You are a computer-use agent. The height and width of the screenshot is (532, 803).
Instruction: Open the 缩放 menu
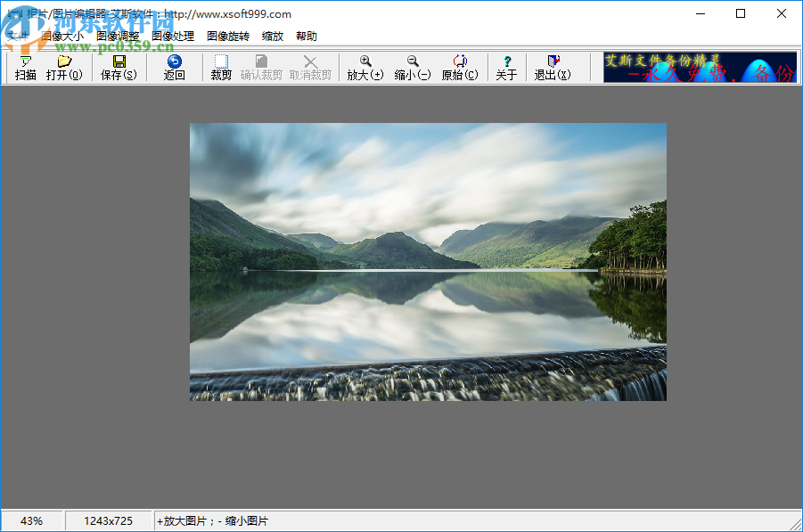[x=273, y=37]
